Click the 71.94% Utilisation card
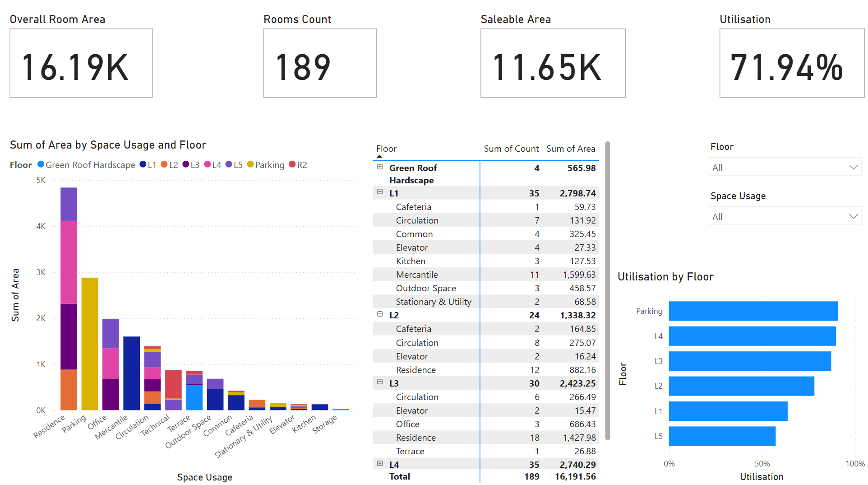 (x=791, y=63)
